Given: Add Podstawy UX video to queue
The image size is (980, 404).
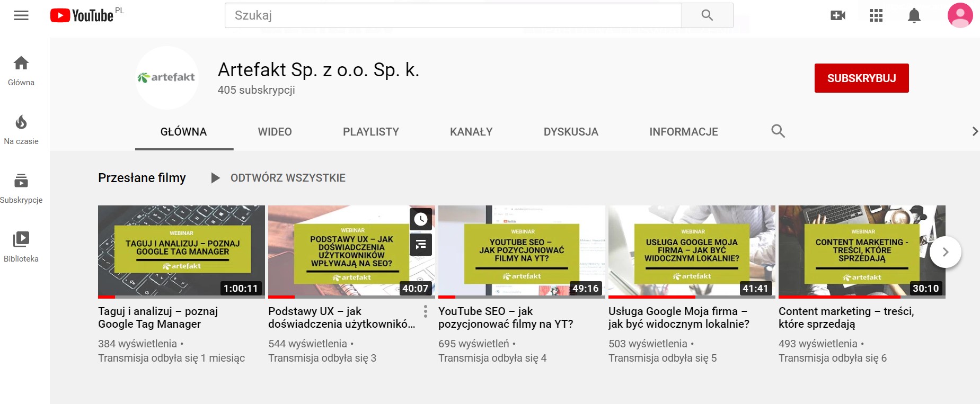Looking at the screenshot, I should (x=421, y=245).
